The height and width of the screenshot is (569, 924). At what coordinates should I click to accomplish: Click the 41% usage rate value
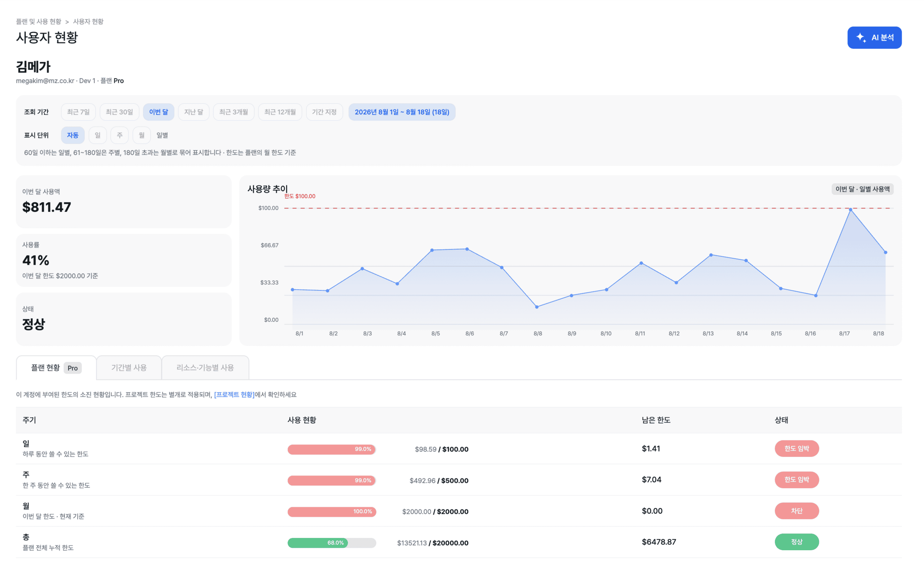[x=36, y=260]
